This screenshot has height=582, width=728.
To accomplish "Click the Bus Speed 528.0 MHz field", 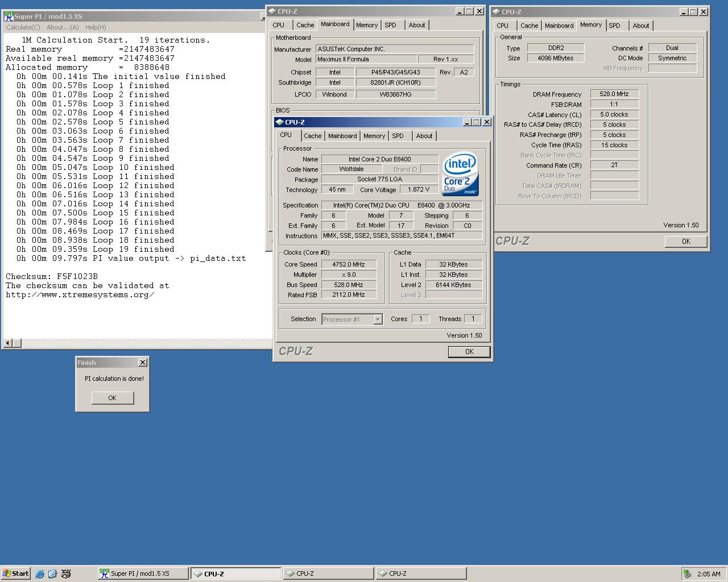I will (x=349, y=285).
